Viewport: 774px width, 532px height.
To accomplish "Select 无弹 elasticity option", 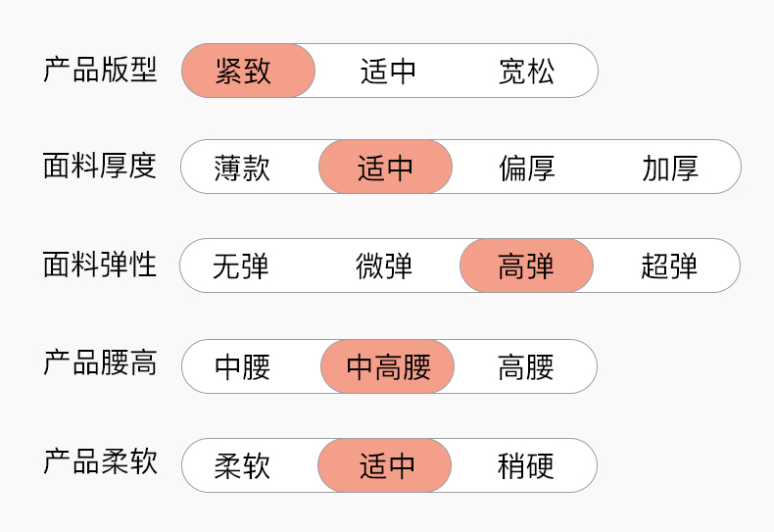I will pyautogui.click(x=241, y=266).
